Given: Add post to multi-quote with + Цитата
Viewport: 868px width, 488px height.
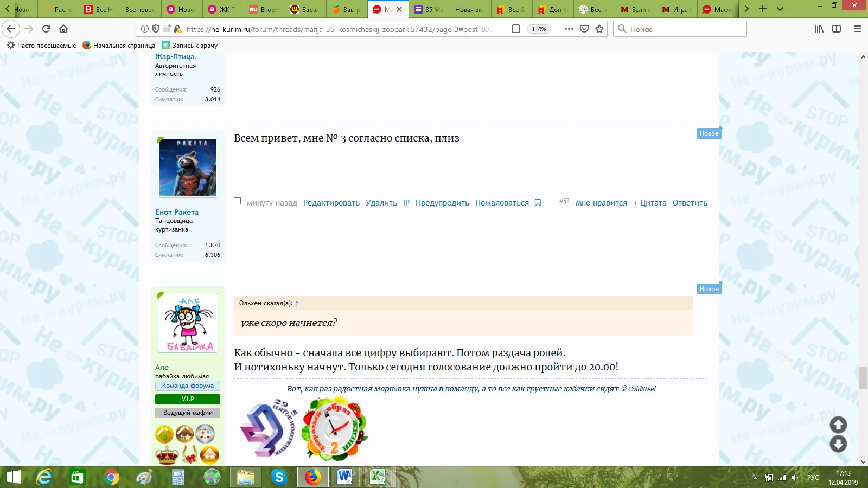Looking at the screenshot, I should pyautogui.click(x=650, y=203).
